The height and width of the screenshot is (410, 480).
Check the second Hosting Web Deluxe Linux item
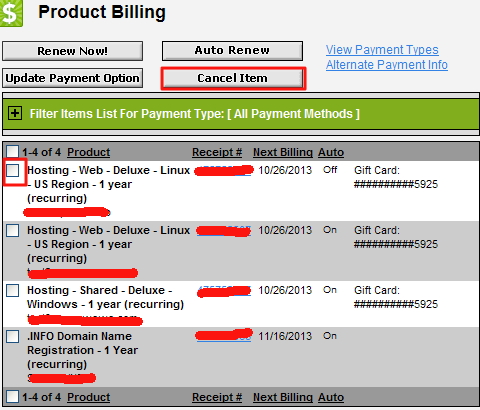pos(13,230)
